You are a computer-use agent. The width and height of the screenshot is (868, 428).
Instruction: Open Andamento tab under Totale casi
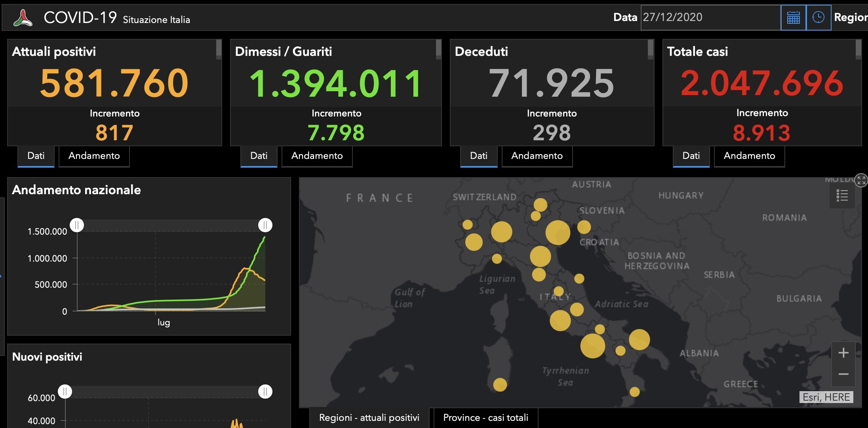tap(749, 156)
